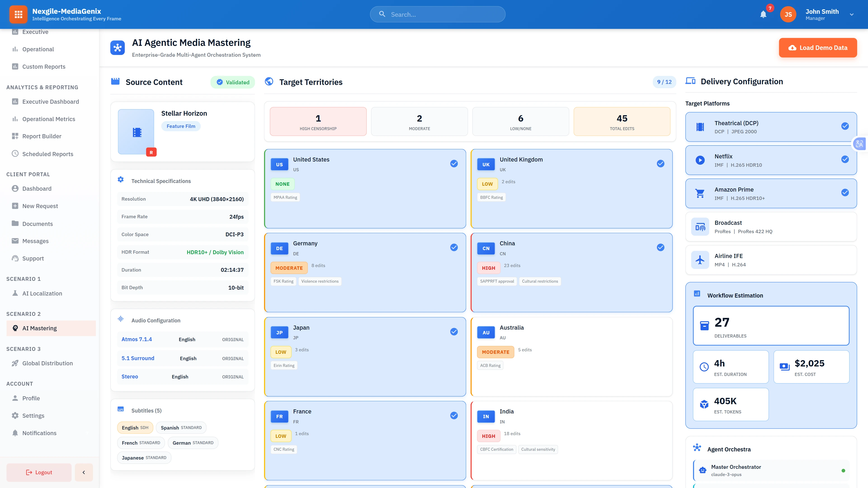Select the Amazon Prime platform cart icon
868x488 pixels.
pos(700,193)
